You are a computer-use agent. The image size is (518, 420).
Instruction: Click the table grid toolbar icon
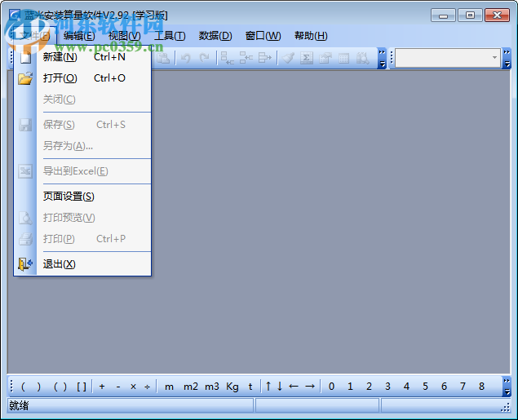point(344,58)
